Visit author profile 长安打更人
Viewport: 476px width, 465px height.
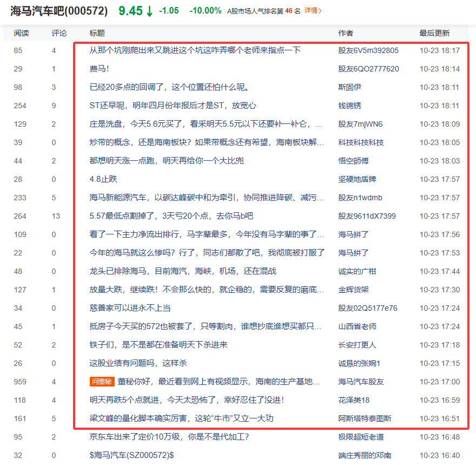[358, 345]
